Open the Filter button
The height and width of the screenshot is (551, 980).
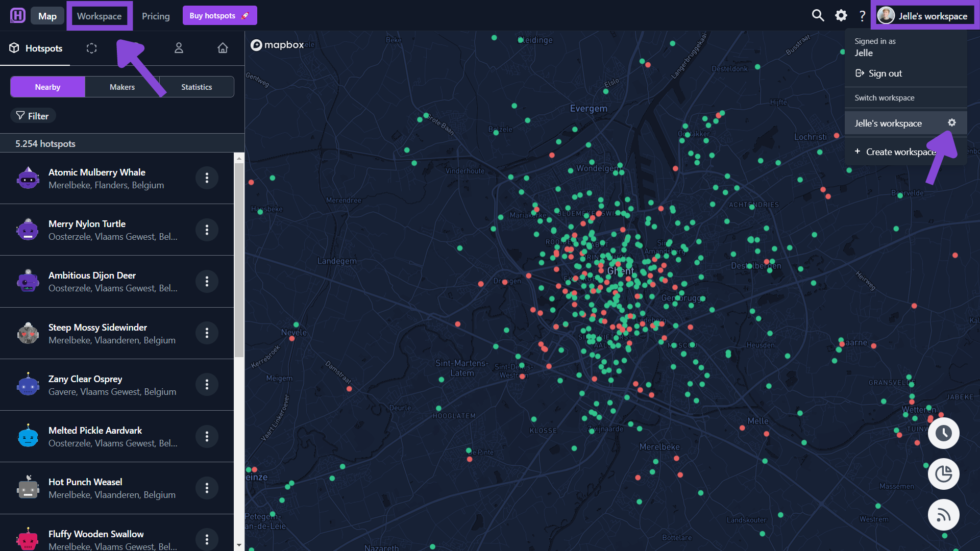(33, 116)
